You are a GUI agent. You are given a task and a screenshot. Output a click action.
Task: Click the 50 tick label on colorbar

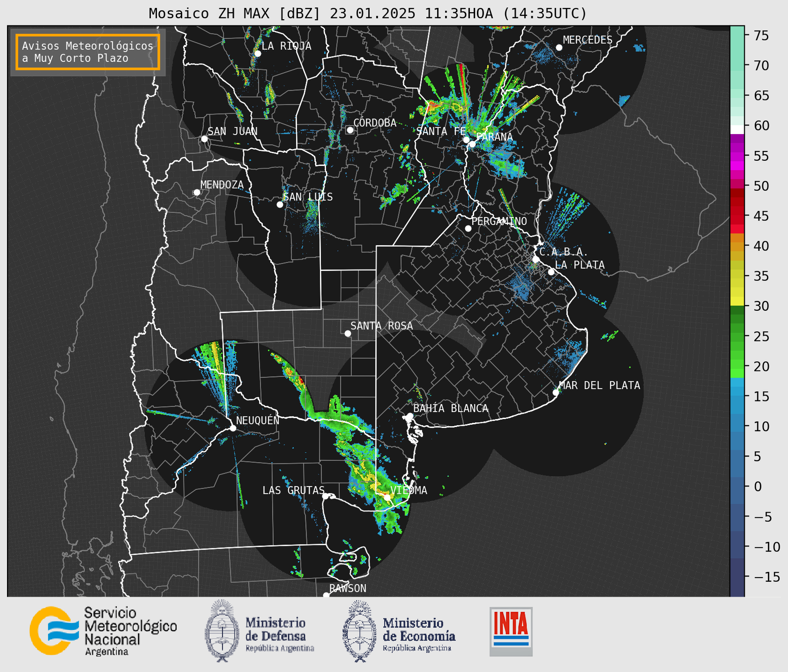(760, 186)
